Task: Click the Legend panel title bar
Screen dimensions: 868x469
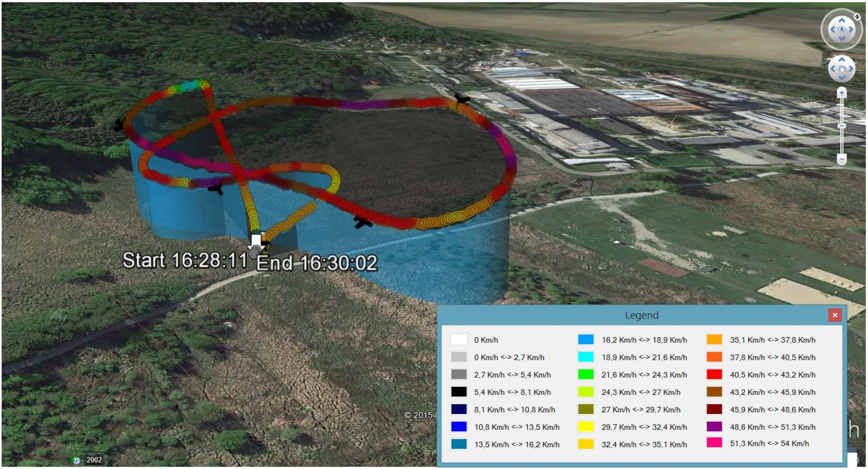Action: point(641,316)
